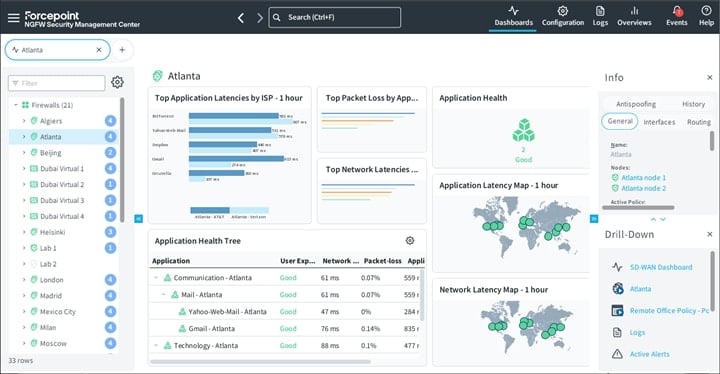Switch to the Routing tab

[x=699, y=122]
